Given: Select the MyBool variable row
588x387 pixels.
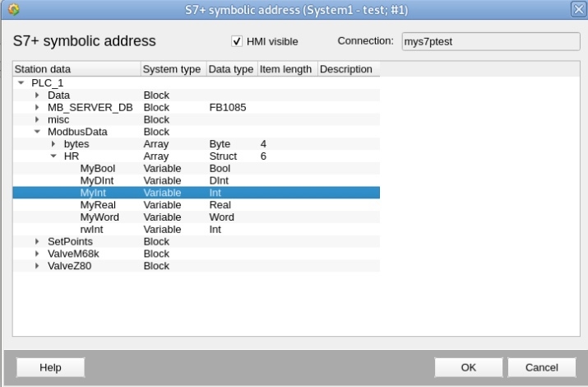Looking at the screenshot, I should coord(196,168).
